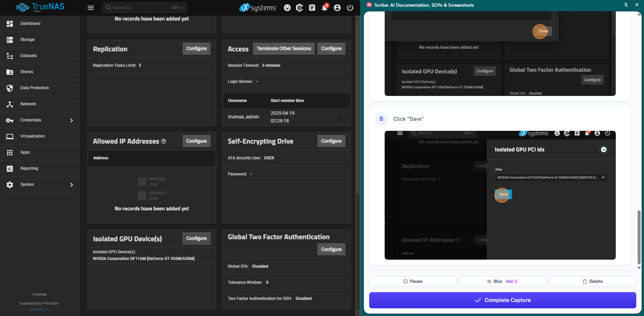Viewport: 644px width, 316px height.
Task: Go to the Virtualization page
Action: [x=33, y=136]
